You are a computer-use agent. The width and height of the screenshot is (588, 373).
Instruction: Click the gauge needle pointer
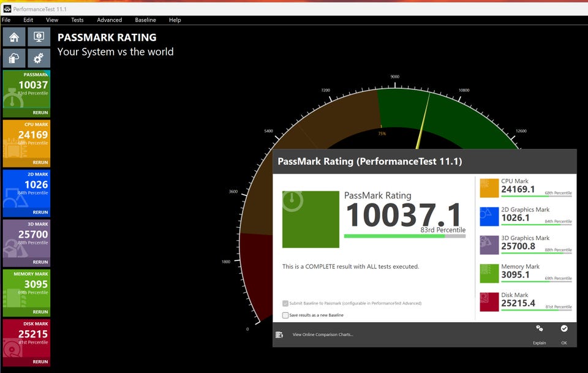[423, 121]
